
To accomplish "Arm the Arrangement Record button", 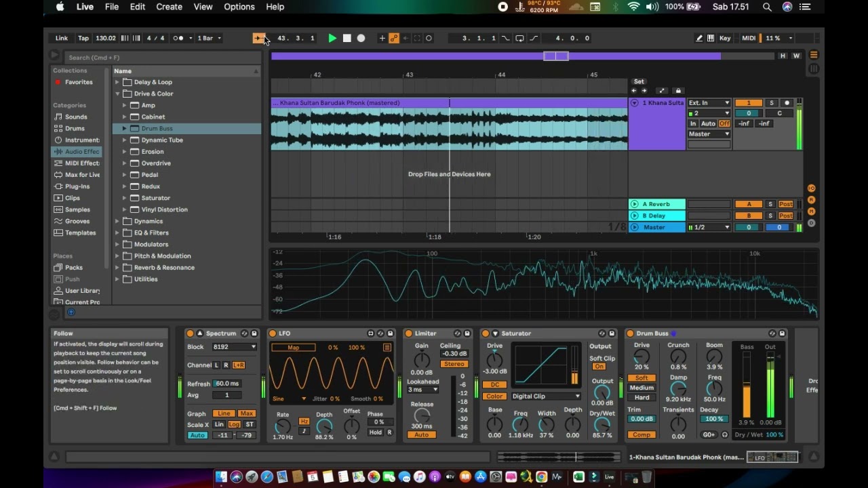I will click(x=361, y=38).
